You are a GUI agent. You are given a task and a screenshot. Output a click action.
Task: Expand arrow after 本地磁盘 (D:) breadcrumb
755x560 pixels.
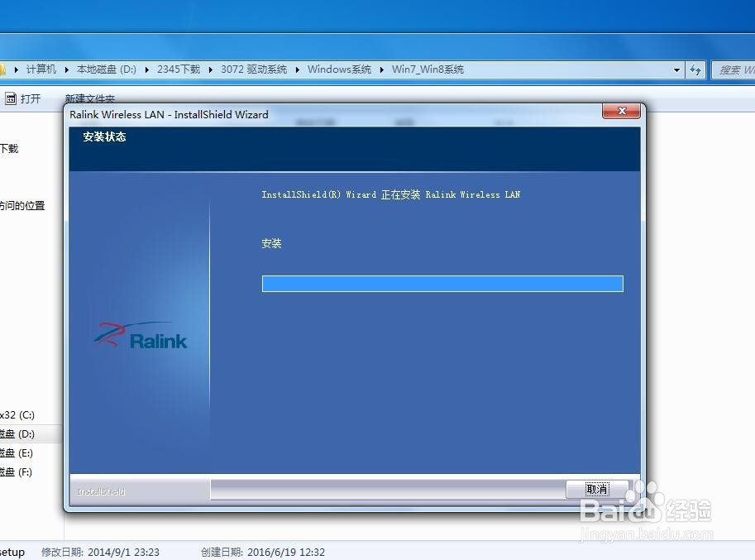[x=147, y=69]
